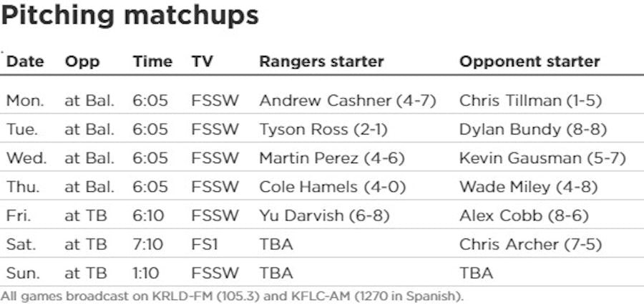The height and width of the screenshot is (305, 644).
Task: Click the Rangers starter column header
Action: pyautogui.click(x=321, y=62)
